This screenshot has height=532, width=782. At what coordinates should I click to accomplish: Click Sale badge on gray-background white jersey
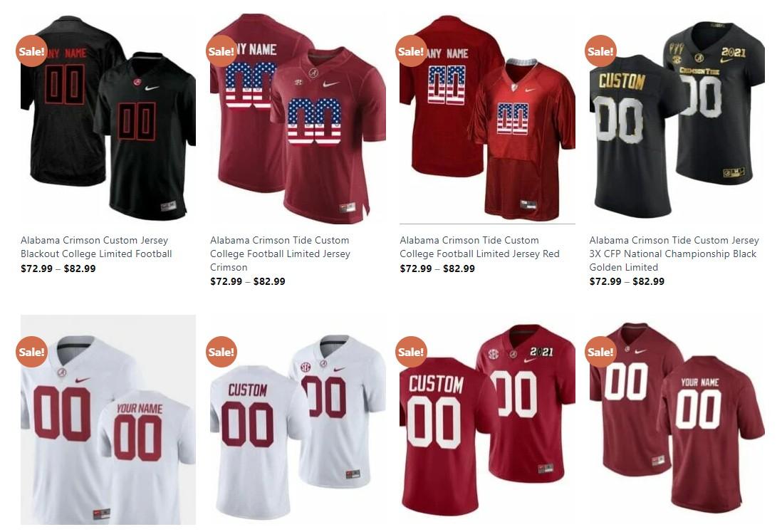coord(31,352)
